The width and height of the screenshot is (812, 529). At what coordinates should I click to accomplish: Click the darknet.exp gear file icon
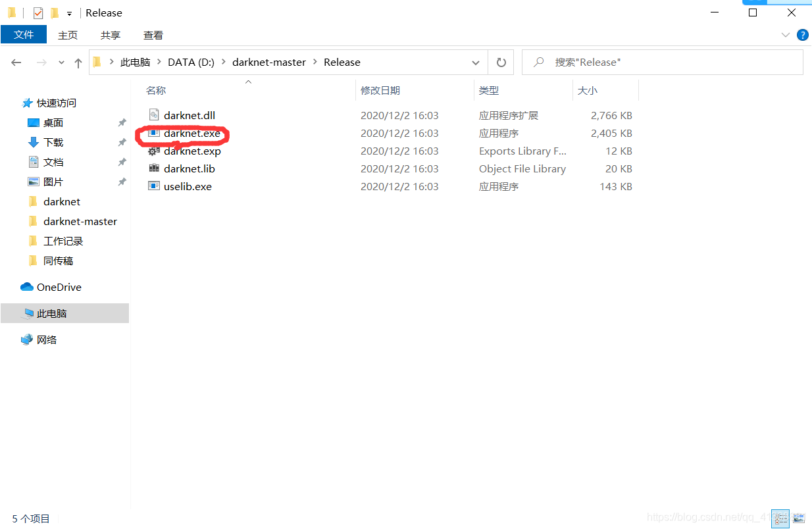tap(154, 151)
